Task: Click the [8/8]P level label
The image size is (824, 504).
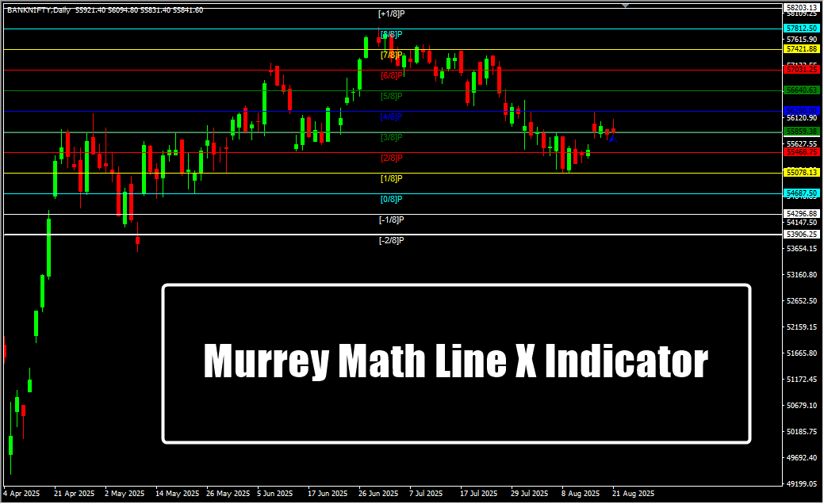Action: coord(392,34)
